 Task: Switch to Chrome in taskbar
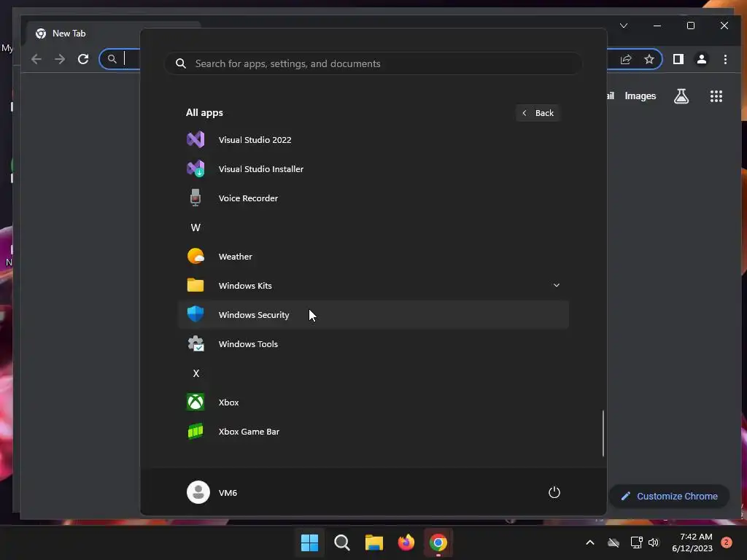pos(438,542)
